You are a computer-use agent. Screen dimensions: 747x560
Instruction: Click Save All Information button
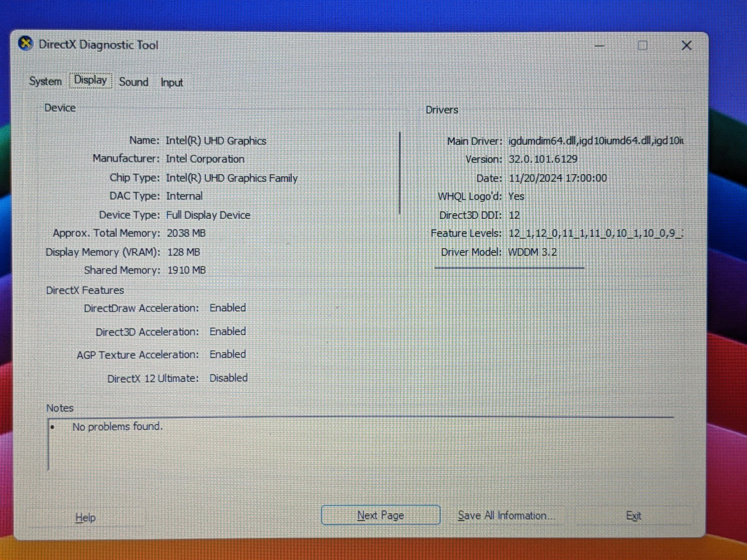(506, 516)
